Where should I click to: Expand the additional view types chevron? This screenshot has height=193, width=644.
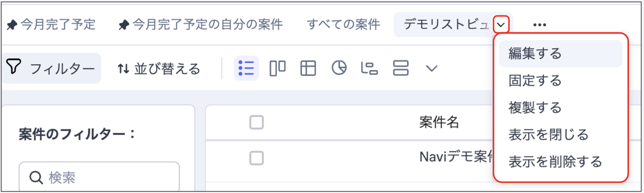click(432, 68)
